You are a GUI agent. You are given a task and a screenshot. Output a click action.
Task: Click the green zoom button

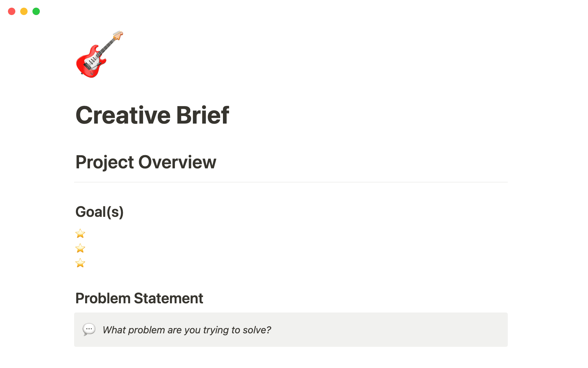click(x=36, y=11)
